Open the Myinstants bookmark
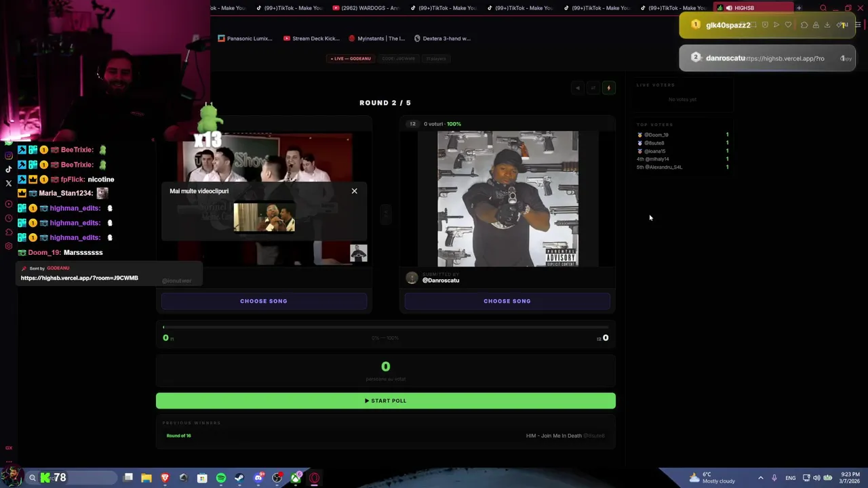This screenshot has height=488, width=868. click(x=377, y=39)
